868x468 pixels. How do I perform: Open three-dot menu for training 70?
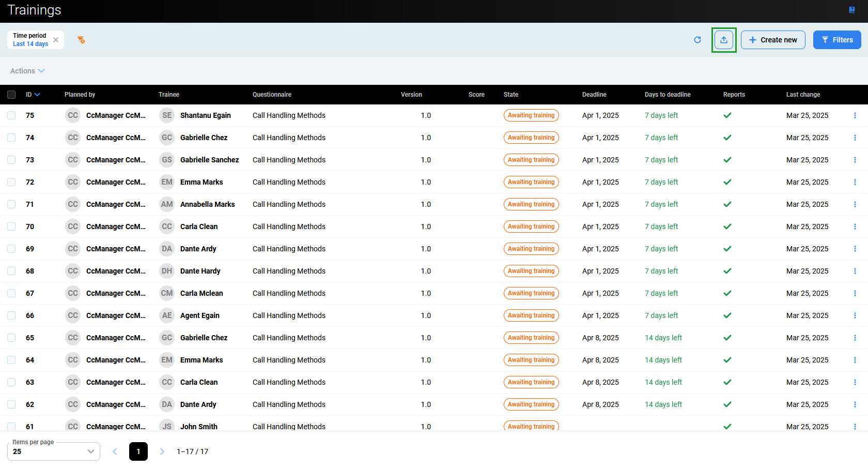pyautogui.click(x=855, y=227)
